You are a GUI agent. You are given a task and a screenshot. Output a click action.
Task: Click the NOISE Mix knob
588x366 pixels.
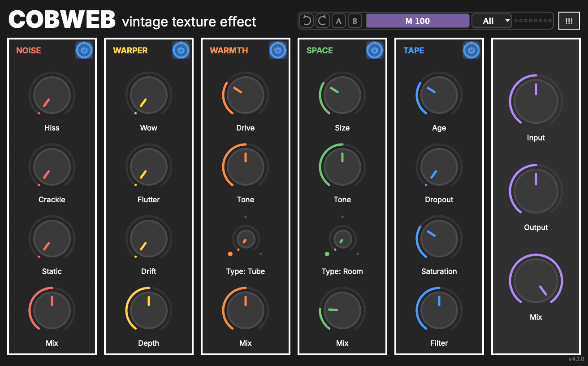52,310
